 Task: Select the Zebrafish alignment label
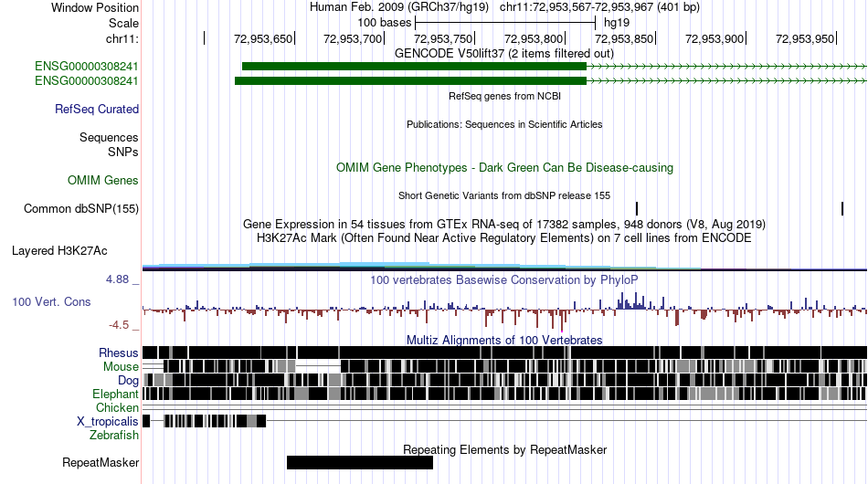point(114,436)
